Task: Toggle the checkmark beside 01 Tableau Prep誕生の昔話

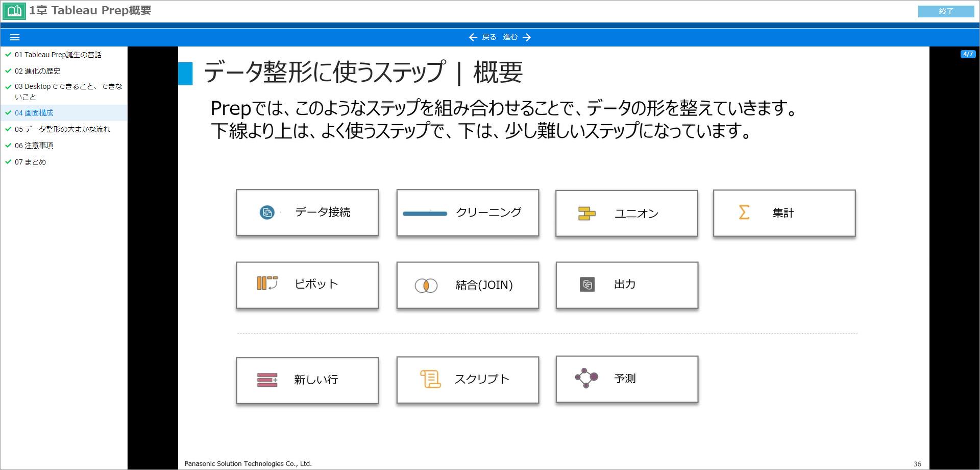Action: 8,54
